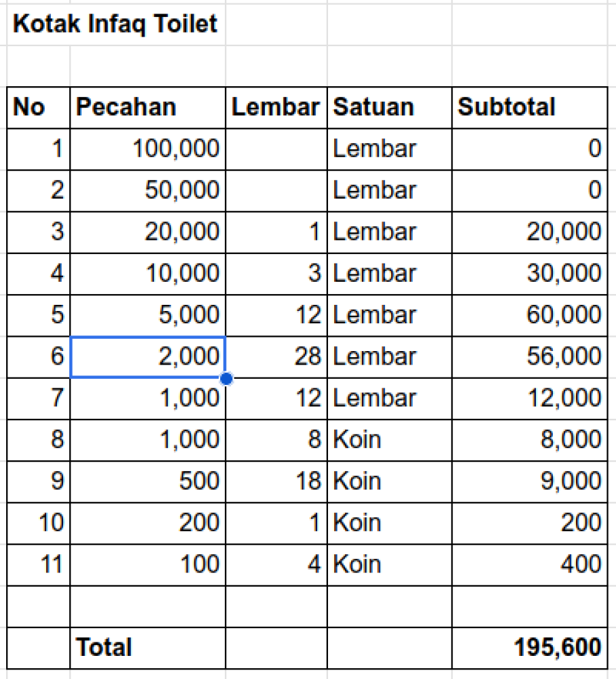Select the 400 subtotal cell
Image resolution: width=616 pixels, height=679 pixels.
[530, 564]
